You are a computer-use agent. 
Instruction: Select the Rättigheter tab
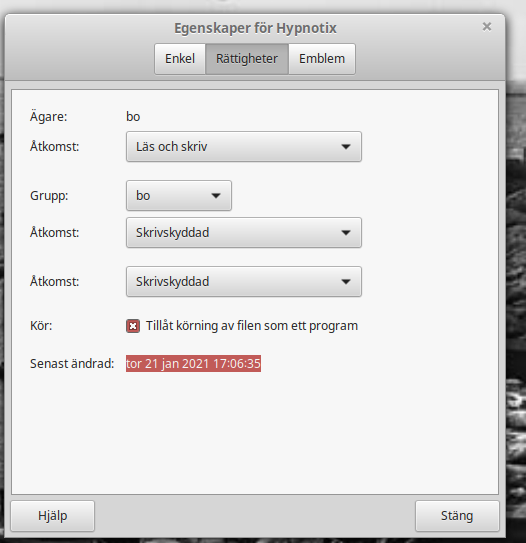click(x=247, y=59)
